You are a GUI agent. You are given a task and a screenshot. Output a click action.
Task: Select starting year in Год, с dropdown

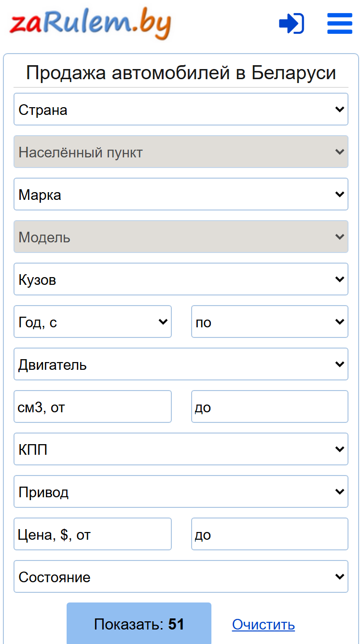93,322
